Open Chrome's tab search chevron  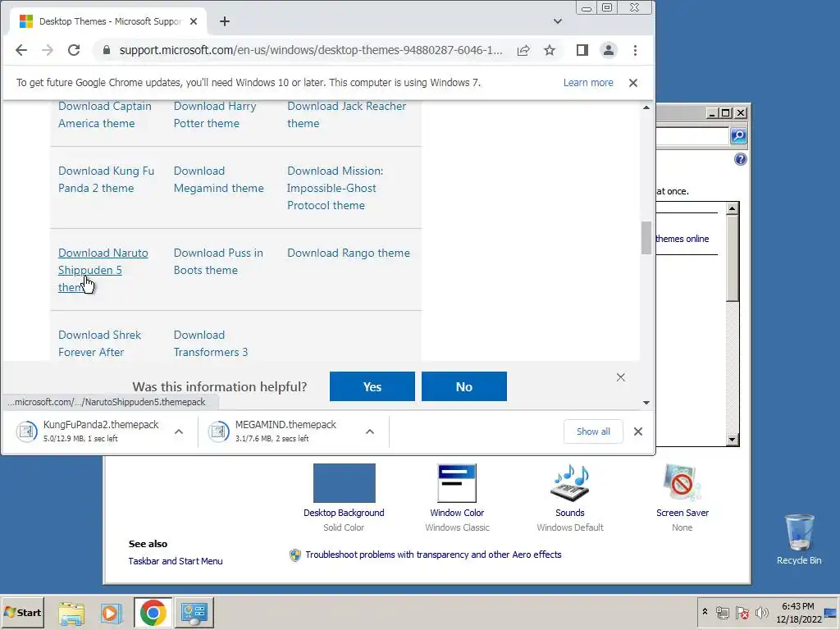pyautogui.click(x=558, y=21)
